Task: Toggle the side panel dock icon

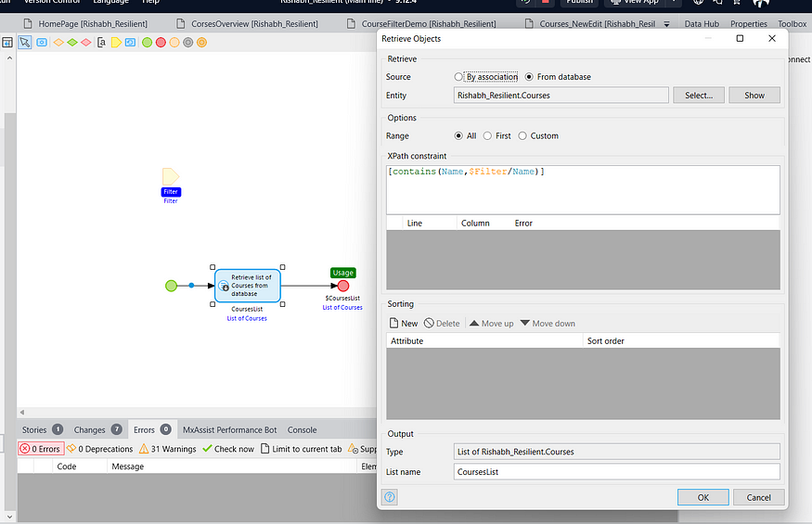Action: point(7,43)
